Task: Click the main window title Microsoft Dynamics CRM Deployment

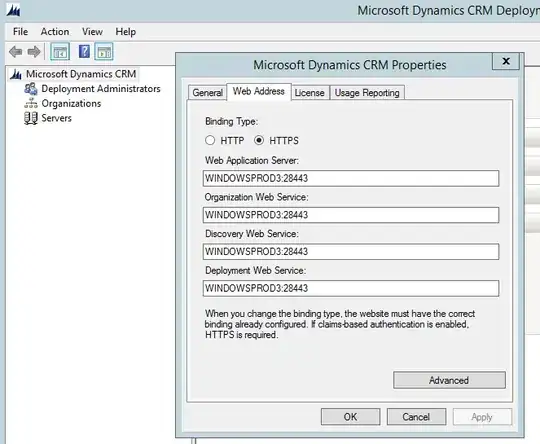Action: click(x=448, y=11)
